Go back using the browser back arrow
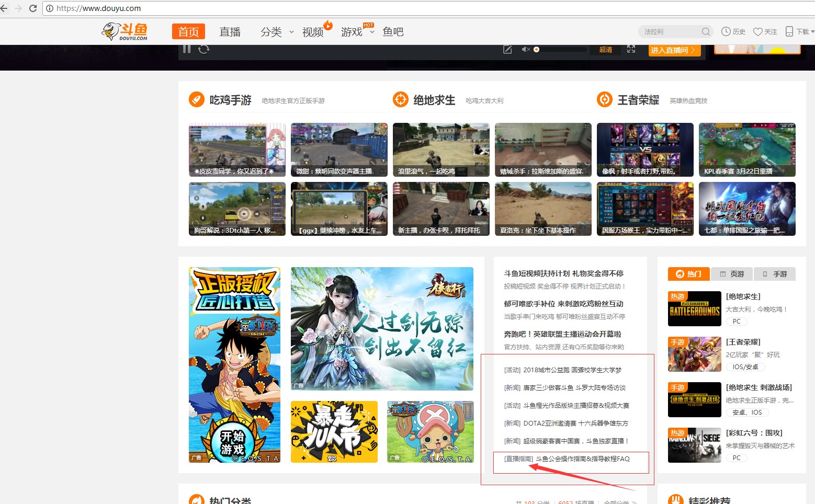Viewport: 815px width, 504px height. (5, 8)
